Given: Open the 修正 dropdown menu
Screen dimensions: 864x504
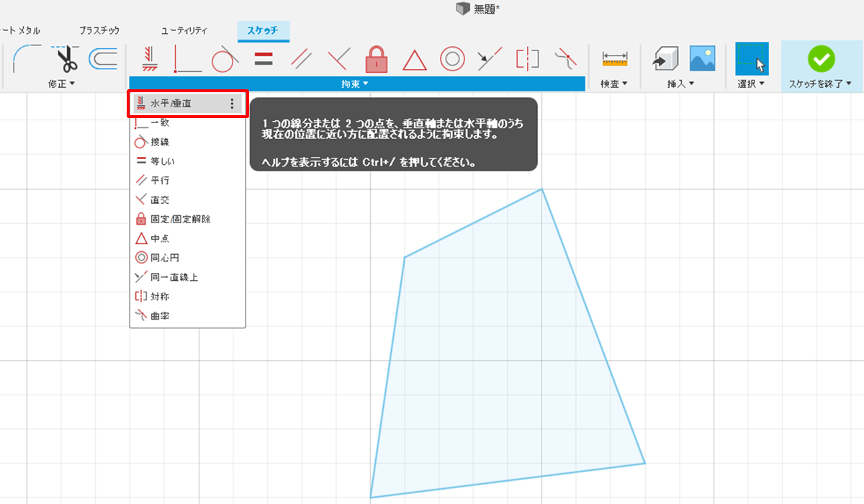Looking at the screenshot, I should point(62,84).
